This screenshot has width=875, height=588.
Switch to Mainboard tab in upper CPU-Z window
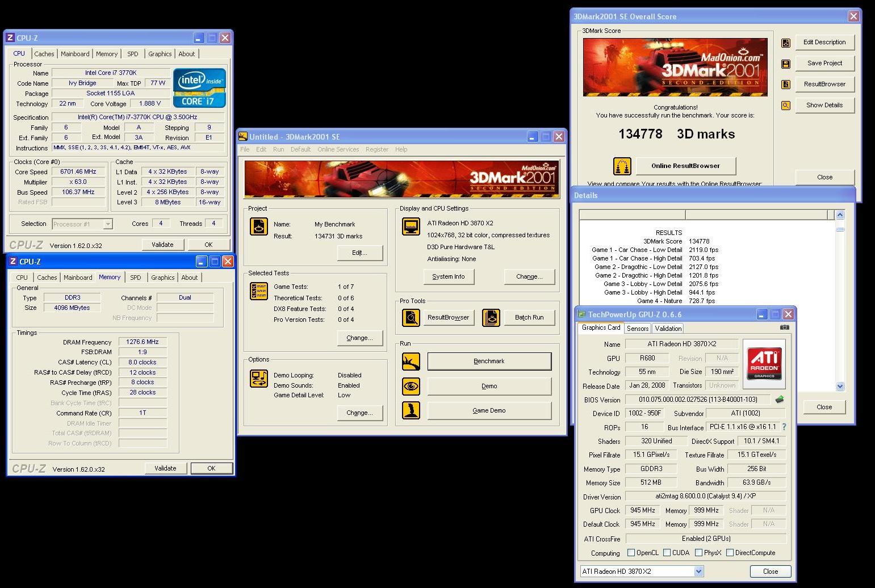[x=75, y=54]
